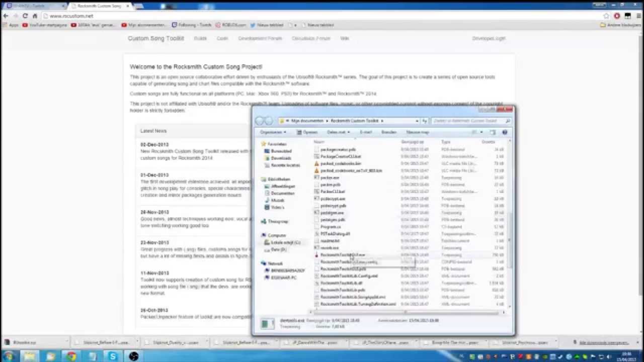Open the Organiseren dropdown in Explorer
This screenshot has width=644, height=362.
pyautogui.click(x=273, y=132)
